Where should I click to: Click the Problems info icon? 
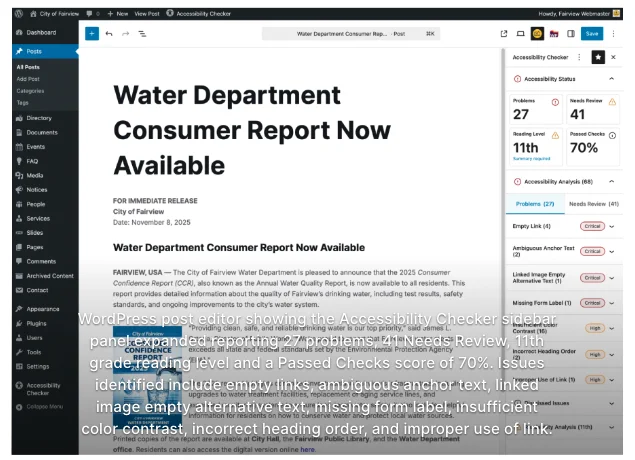point(555,102)
